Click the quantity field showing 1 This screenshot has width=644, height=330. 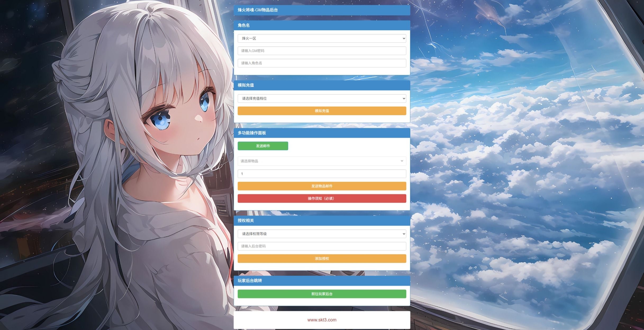322,174
